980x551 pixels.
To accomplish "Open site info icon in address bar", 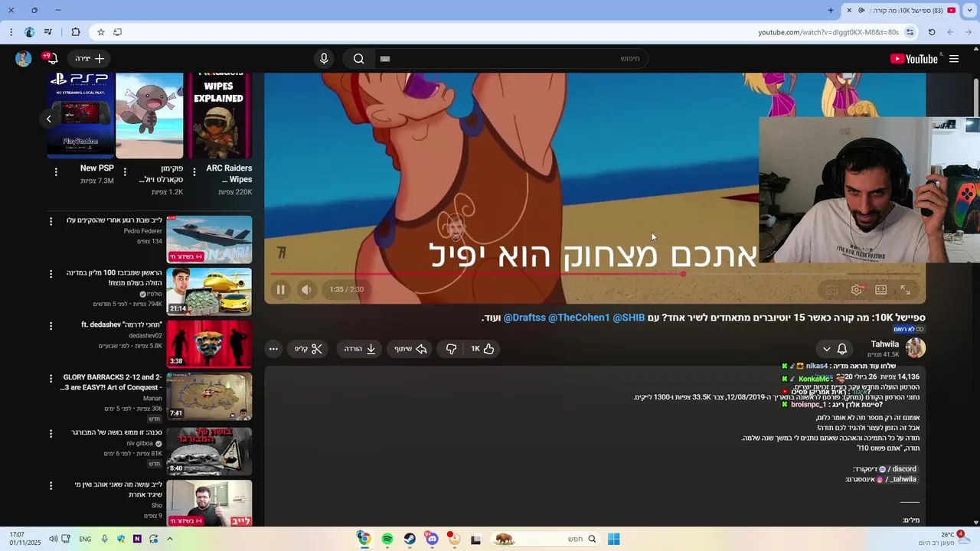I will pyautogui.click(x=910, y=32).
